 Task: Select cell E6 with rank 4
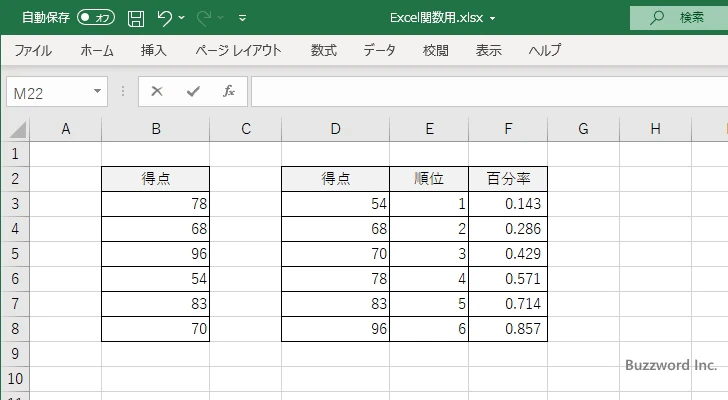pyautogui.click(x=429, y=279)
